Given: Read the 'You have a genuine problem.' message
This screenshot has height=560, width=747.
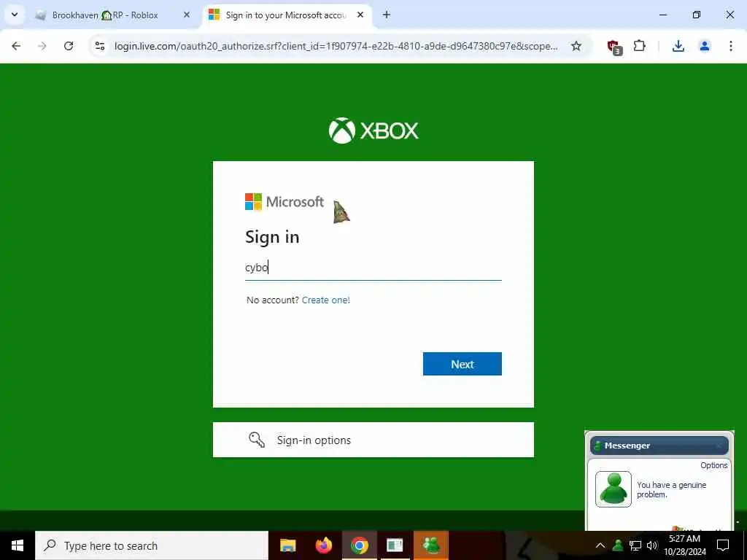Looking at the screenshot, I should 671,489.
